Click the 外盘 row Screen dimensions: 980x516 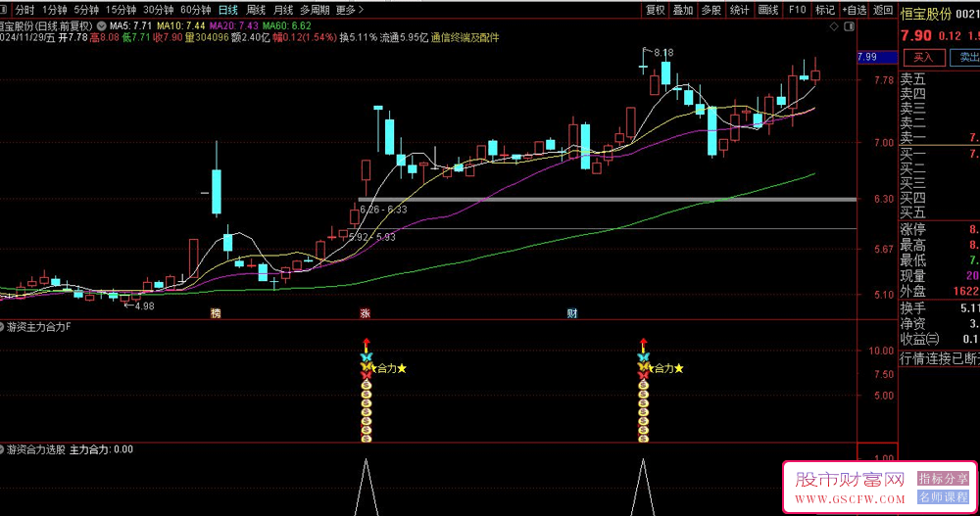pos(940,291)
